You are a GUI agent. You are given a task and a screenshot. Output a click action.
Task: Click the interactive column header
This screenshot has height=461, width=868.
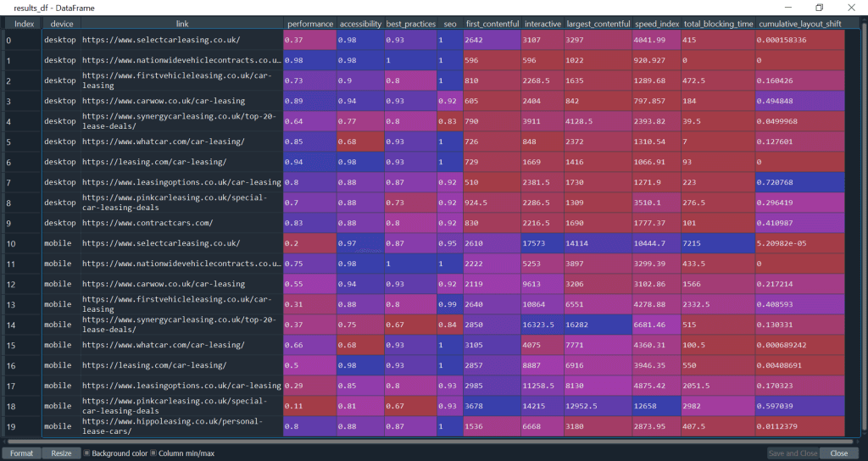[542, 24]
